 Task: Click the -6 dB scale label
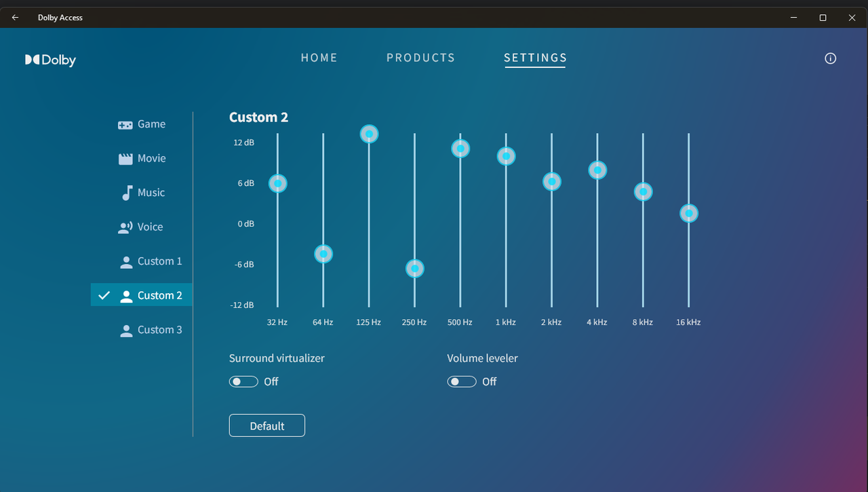245,265
